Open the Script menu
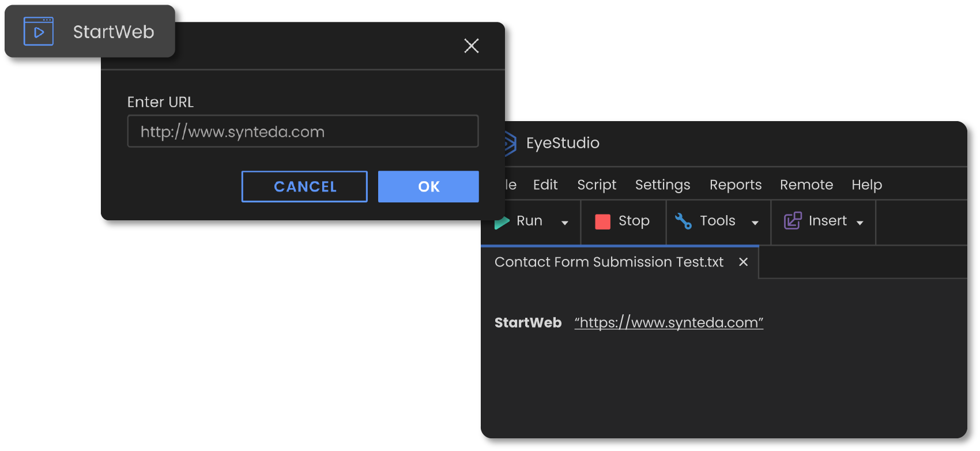The width and height of the screenshot is (980, 451). [x=597, y=185]
